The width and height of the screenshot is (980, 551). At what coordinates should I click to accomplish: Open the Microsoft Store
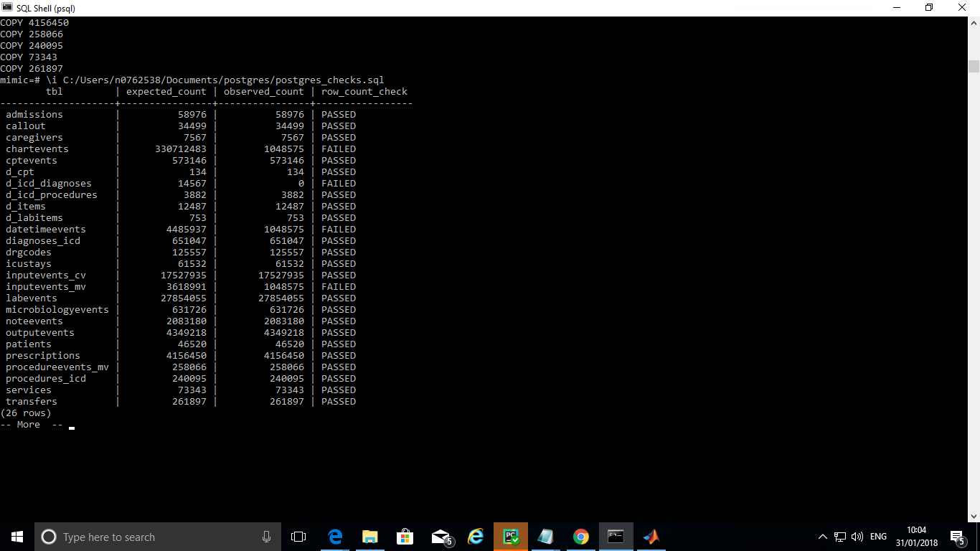pyautogui.click(x=405, y=536)
